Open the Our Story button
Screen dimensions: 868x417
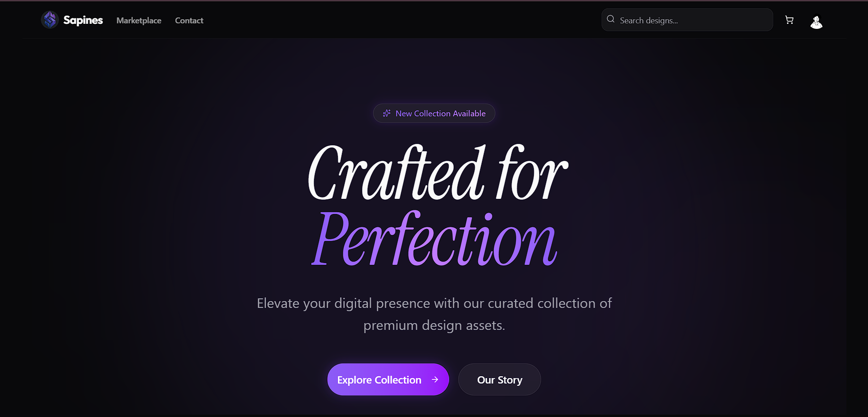499,380
